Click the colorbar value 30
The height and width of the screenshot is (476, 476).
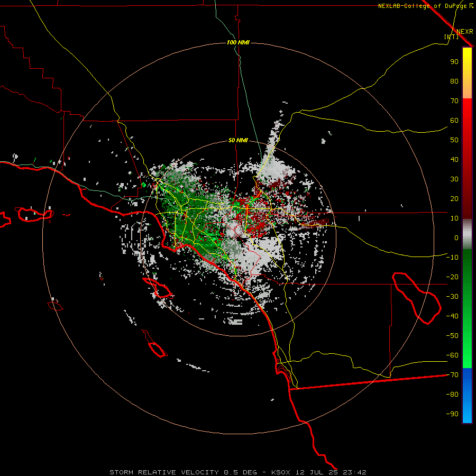point(454,179)
